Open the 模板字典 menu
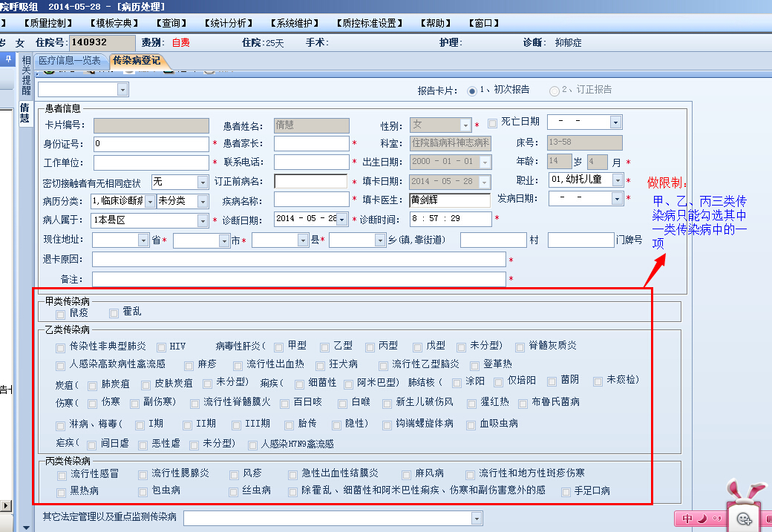The height and width of the screenshot is (532, 772). (114, 23)
